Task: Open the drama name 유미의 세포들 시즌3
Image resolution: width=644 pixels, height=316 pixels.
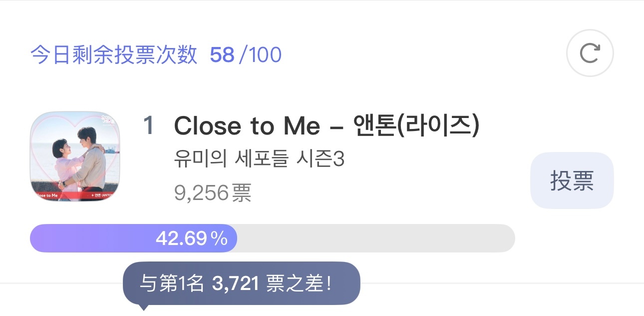Action: point(259,159)
